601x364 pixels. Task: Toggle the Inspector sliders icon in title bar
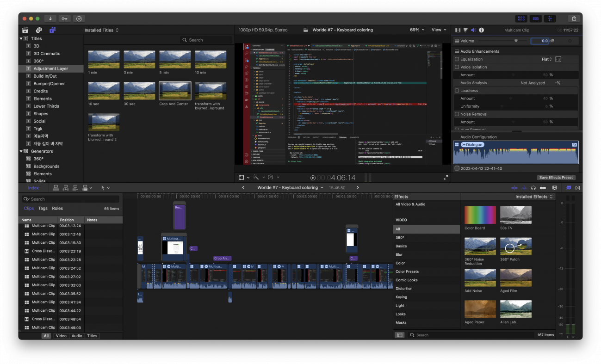tap(550, 19)
